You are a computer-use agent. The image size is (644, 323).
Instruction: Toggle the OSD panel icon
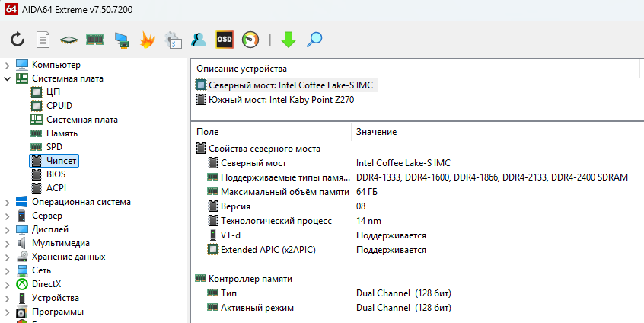tap(225, 40)
